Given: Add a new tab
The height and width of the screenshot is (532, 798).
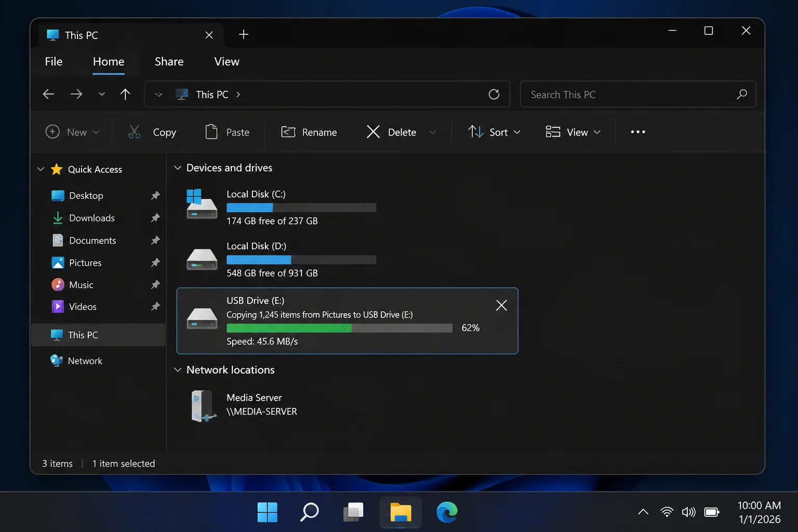Looking at the screenshot, I should point(243,34).
